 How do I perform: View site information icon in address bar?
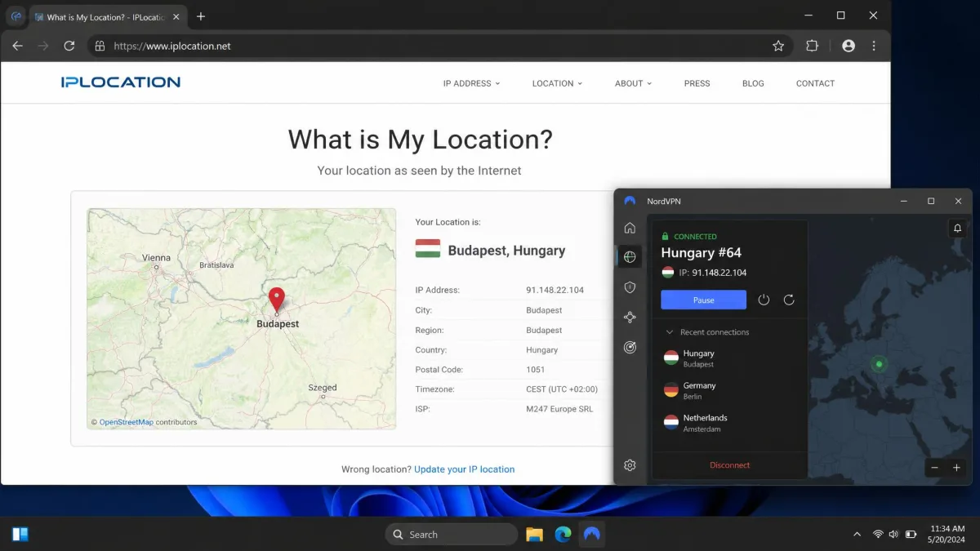pos(100,46)
